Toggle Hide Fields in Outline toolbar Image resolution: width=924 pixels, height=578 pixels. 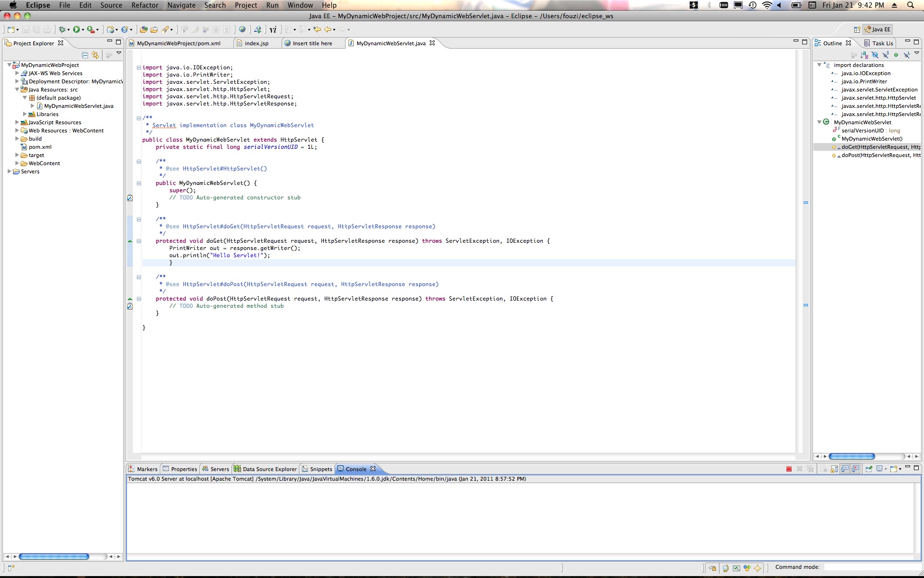[875, 55]
